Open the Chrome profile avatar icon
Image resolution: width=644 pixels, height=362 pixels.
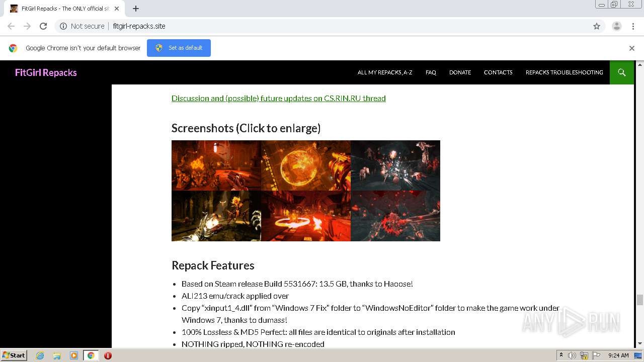pyautogui.click(x=617, y=26)
